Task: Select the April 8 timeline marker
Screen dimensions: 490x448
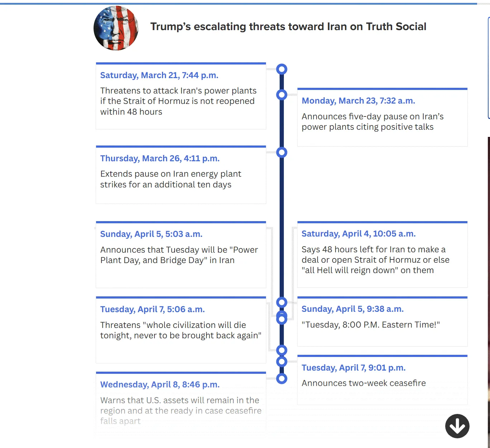Action: point(282,378)
